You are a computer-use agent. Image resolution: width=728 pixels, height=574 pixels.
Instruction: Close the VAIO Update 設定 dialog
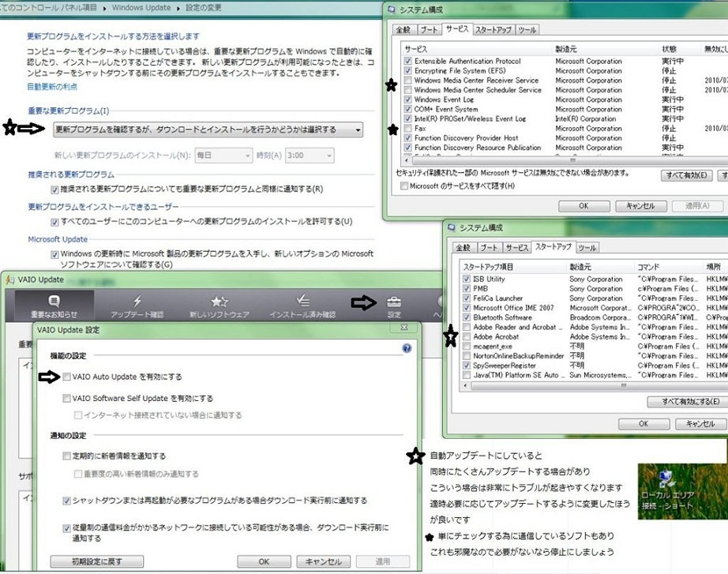(403, 327)
